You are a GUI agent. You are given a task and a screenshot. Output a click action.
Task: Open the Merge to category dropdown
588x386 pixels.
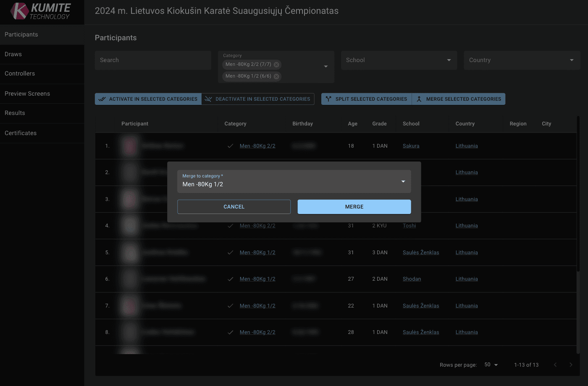point(403,181)
